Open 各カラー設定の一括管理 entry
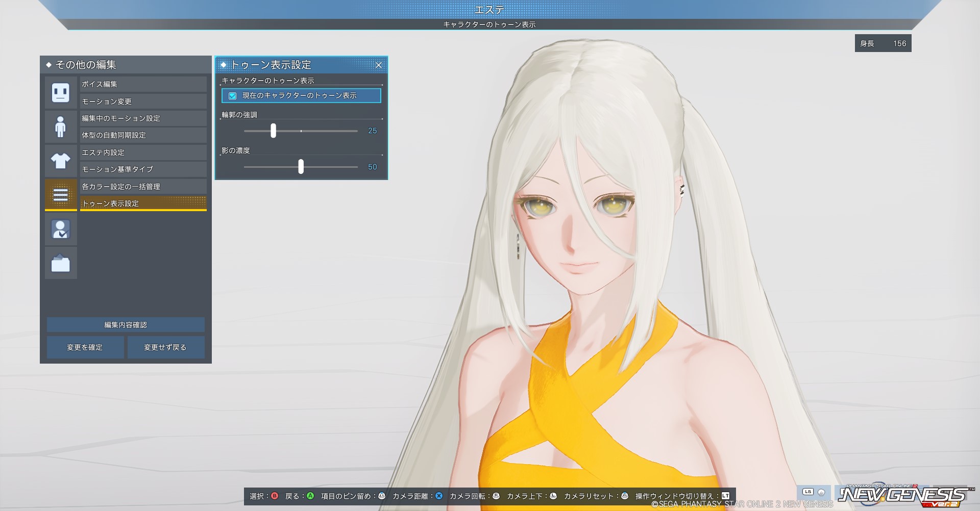Image resolution: width=980 pixels, height=511 pixels. tap(143, 187)
